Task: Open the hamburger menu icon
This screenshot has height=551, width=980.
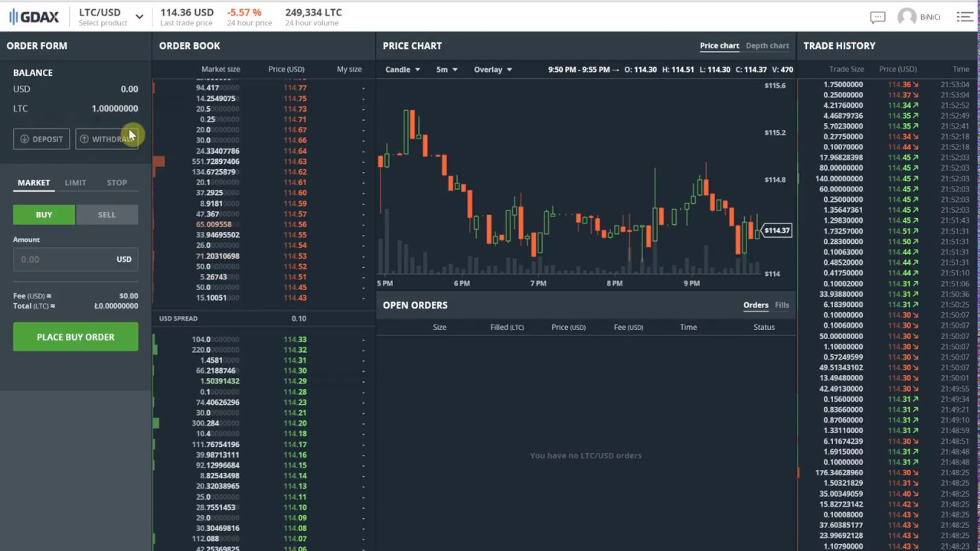Action: click(x=964, y=17)
